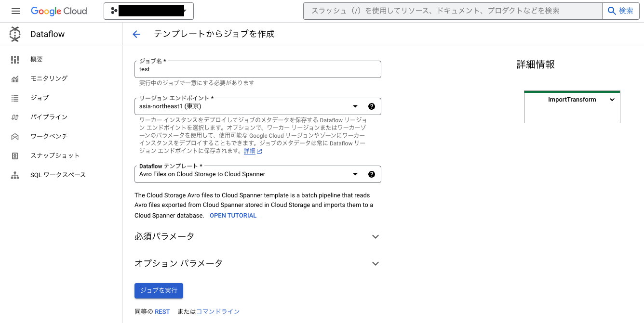Go back with the left arrow
This screenshot has width=644, height=323.
coord(136,34)
